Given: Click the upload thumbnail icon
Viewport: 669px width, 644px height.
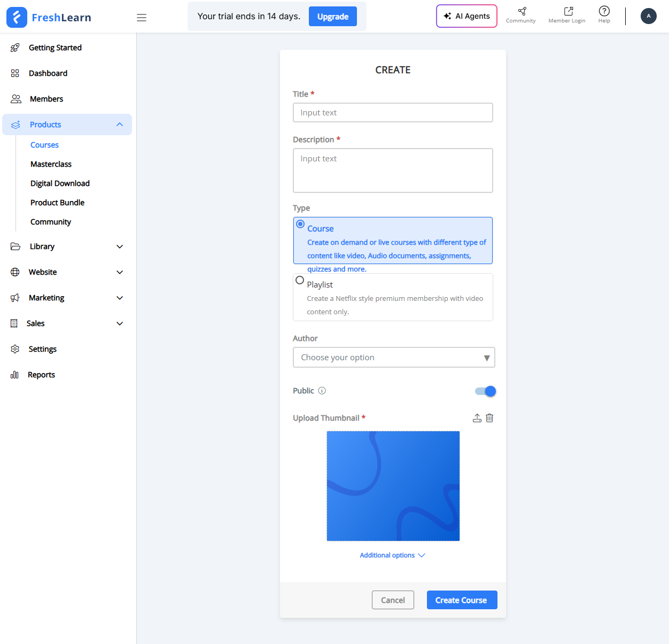Looking at the screenshot, I should point(477,418).
